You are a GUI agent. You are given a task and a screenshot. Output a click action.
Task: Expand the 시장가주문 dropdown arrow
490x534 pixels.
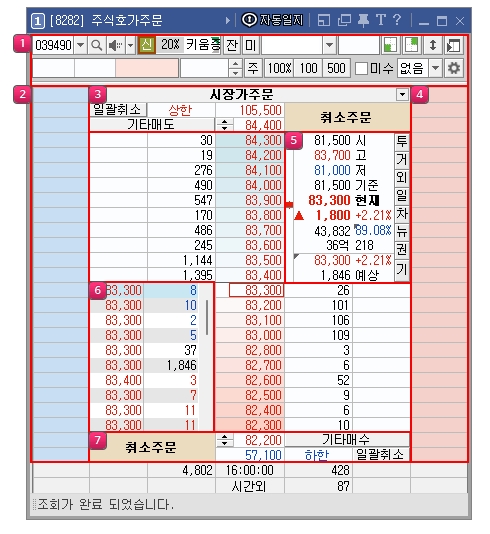click(402, 94)
